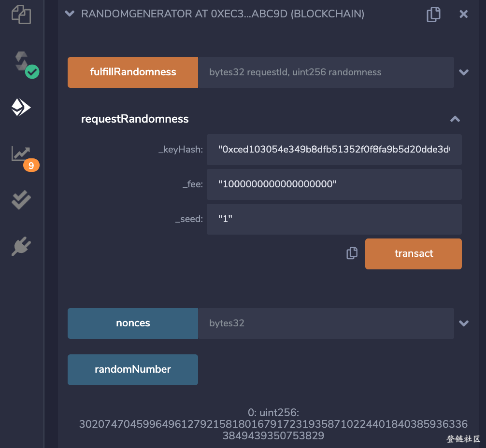Edit the _keyHash input field
This screenshot has width=486, height=448.
[x=334, y=150]
